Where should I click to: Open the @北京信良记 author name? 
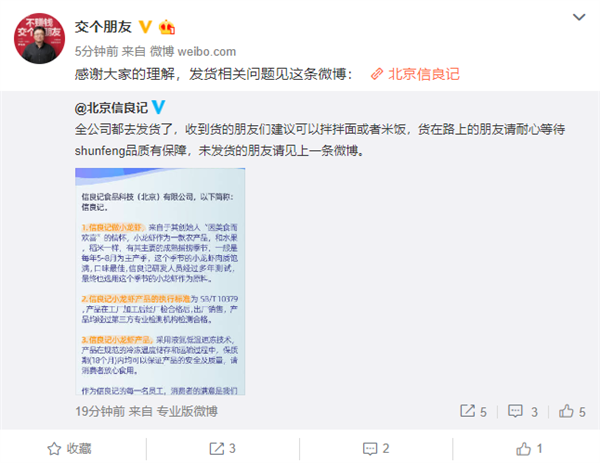pyautogui.click(x=111, y=108)
